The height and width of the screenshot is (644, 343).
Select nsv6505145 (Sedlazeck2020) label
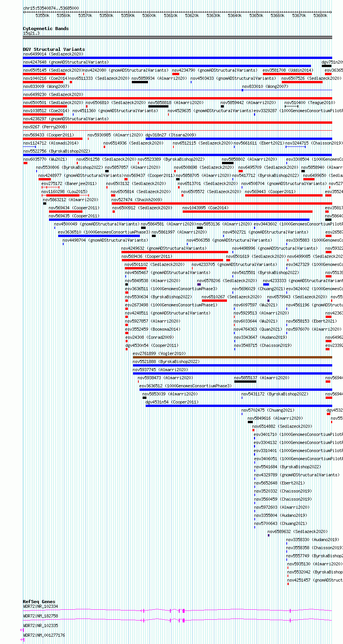(53, 70)
